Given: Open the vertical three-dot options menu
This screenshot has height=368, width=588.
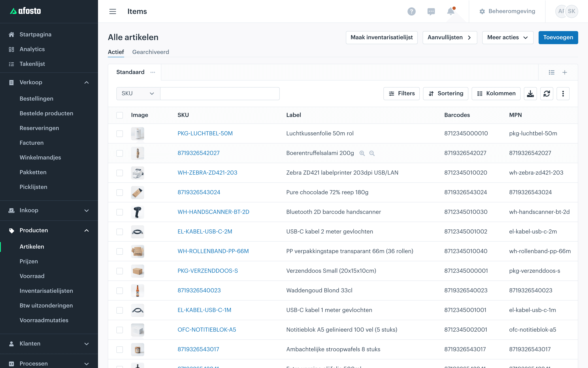Looking at the screenshot, I should [563, 94].
